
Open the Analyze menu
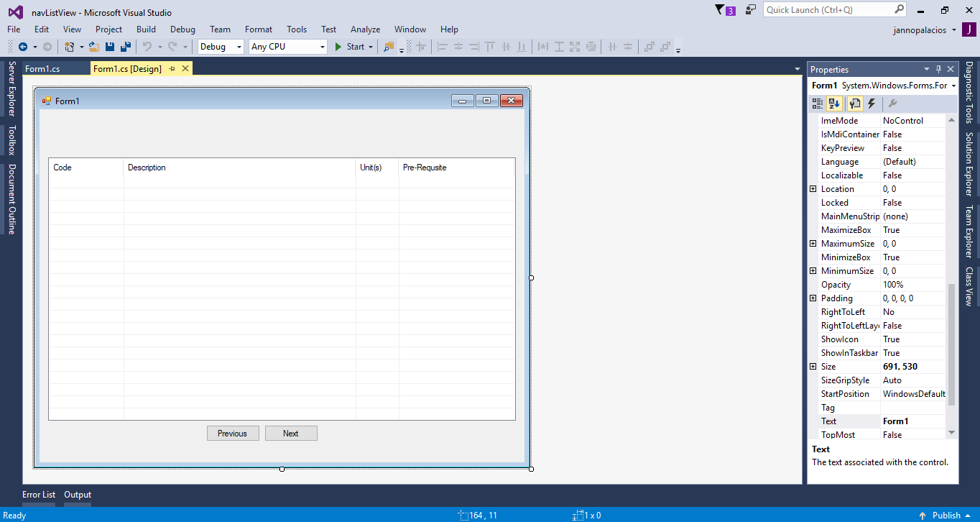(365, 29)
